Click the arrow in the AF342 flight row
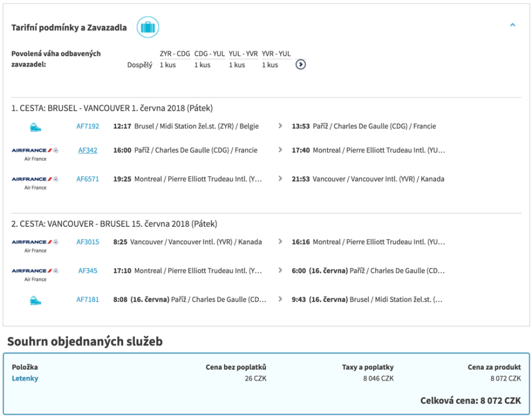The width and height of the screenshot is (532, 418). [x=280, y=150]
